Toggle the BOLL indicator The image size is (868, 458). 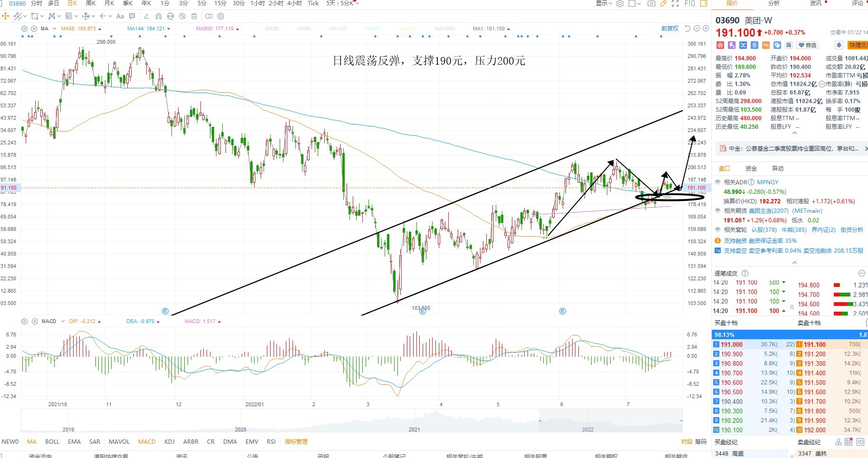pos(52,442)
